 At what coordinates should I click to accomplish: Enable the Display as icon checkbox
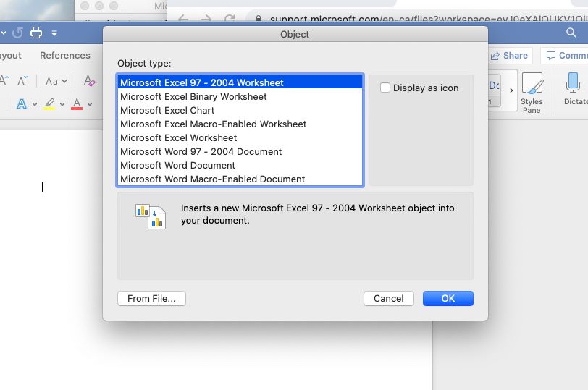pos(385,88)
